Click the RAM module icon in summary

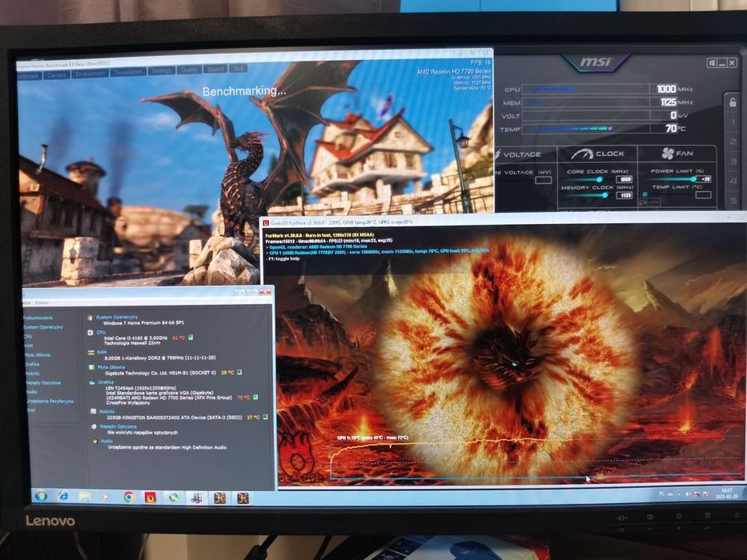90,352
